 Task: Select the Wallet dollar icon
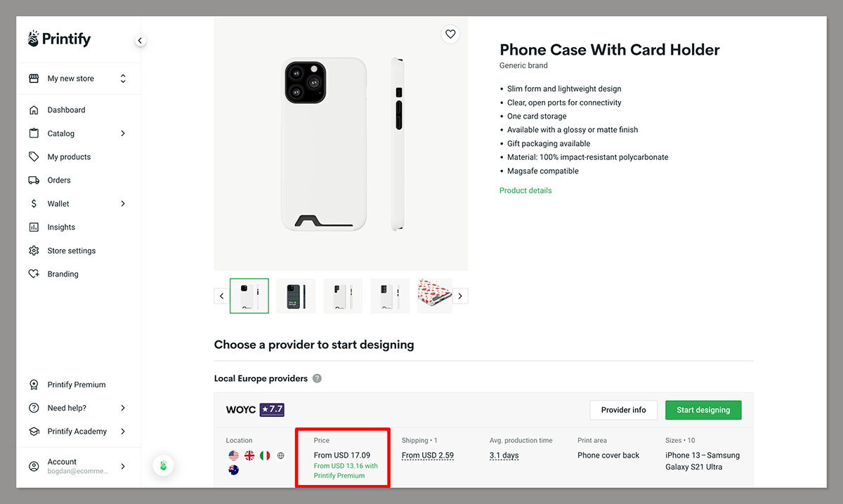pos(34,203)
